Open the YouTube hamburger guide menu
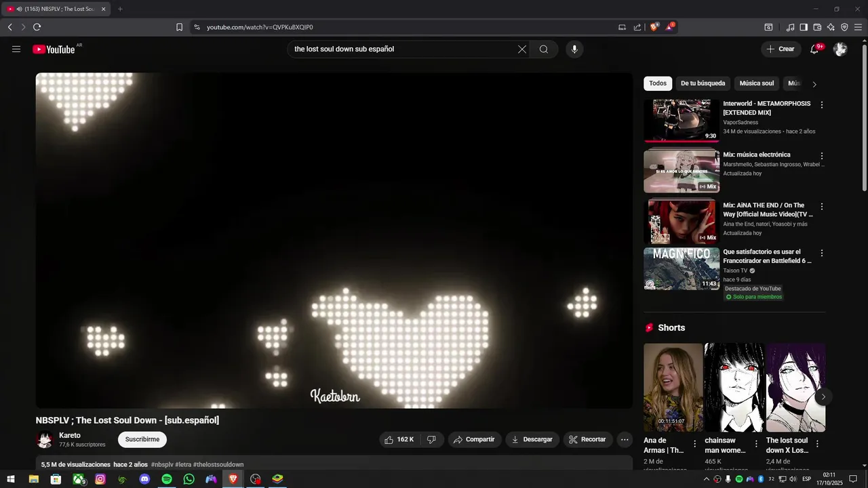 point(16,49)
